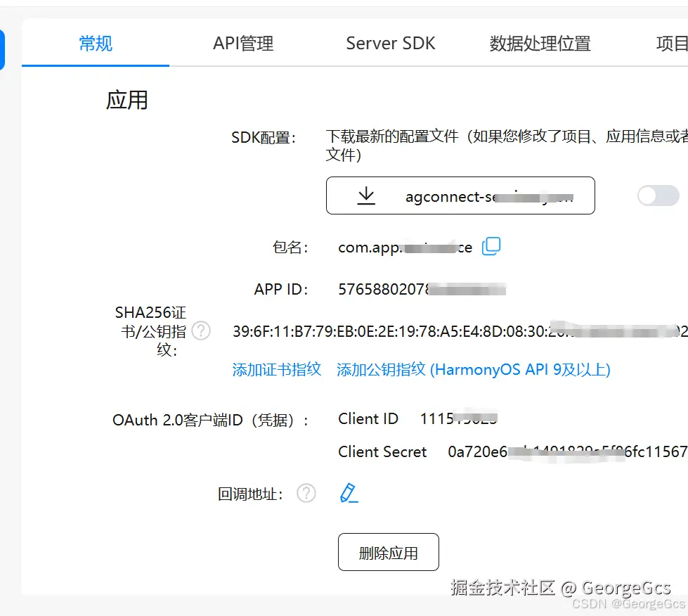Switch to the 常规 tab

(x=96, y=44)
